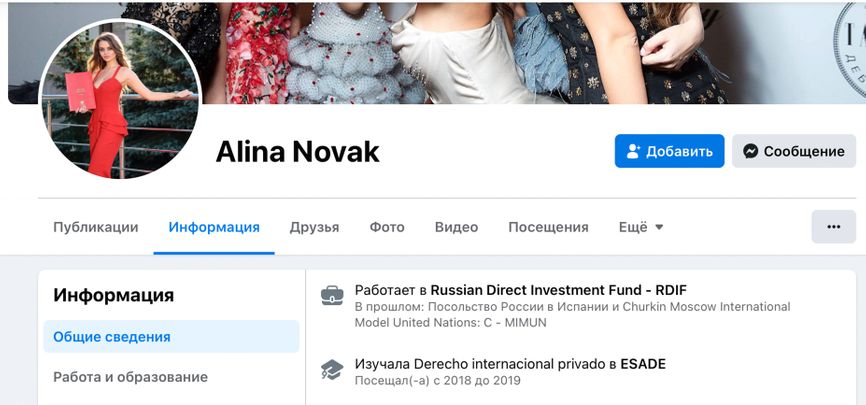The width and height of the screenshot is (866, 405).
Task: Click the briefcase work icon
Action: tap(332, 295)
